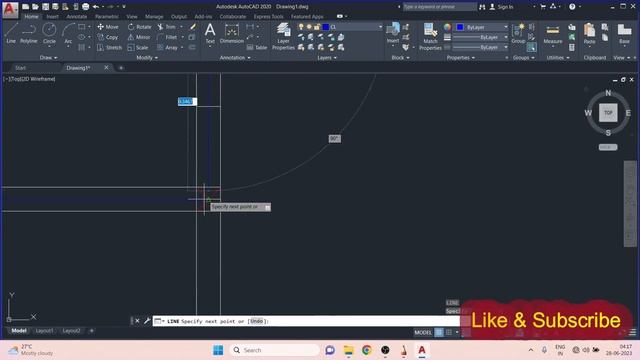The height and width of the screenshot is (360, 640).
Task: Click the Paste tool
Action: pyautogui.click(x=589, y=33)
